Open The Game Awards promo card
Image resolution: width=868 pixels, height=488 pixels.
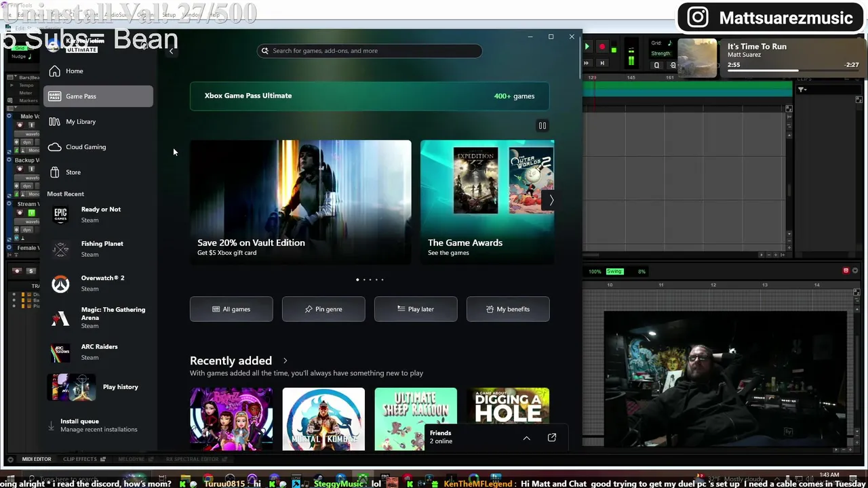click(x=487, y=202)
